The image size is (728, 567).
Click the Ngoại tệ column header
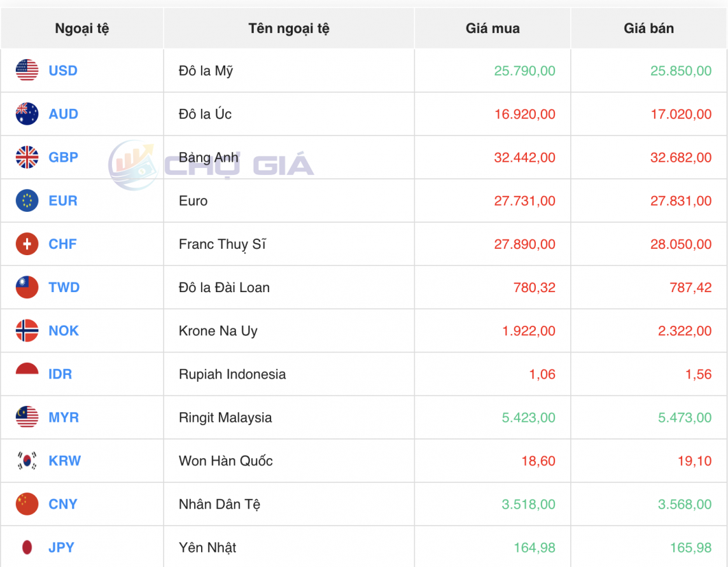tap(81, 28)
